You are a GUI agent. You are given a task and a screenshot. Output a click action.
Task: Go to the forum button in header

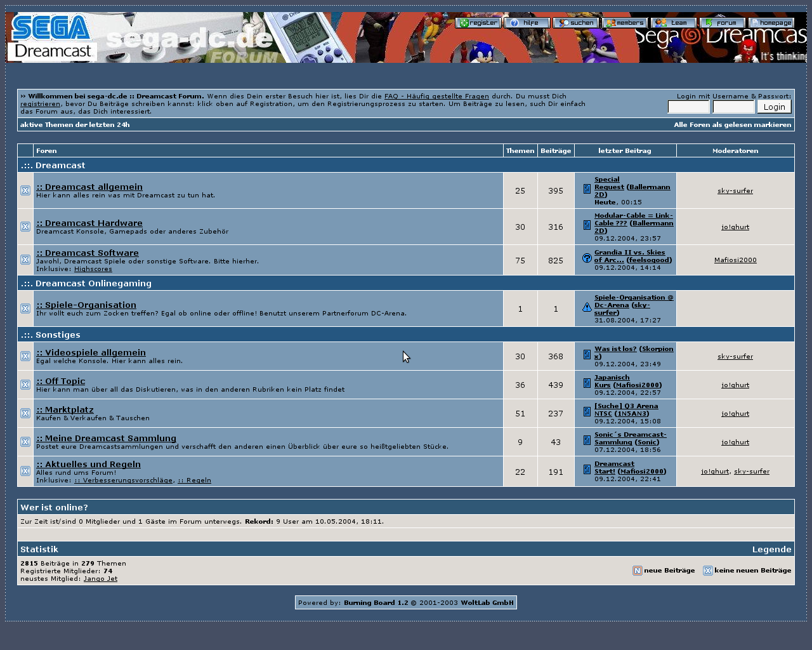click(x=722, y=23)
